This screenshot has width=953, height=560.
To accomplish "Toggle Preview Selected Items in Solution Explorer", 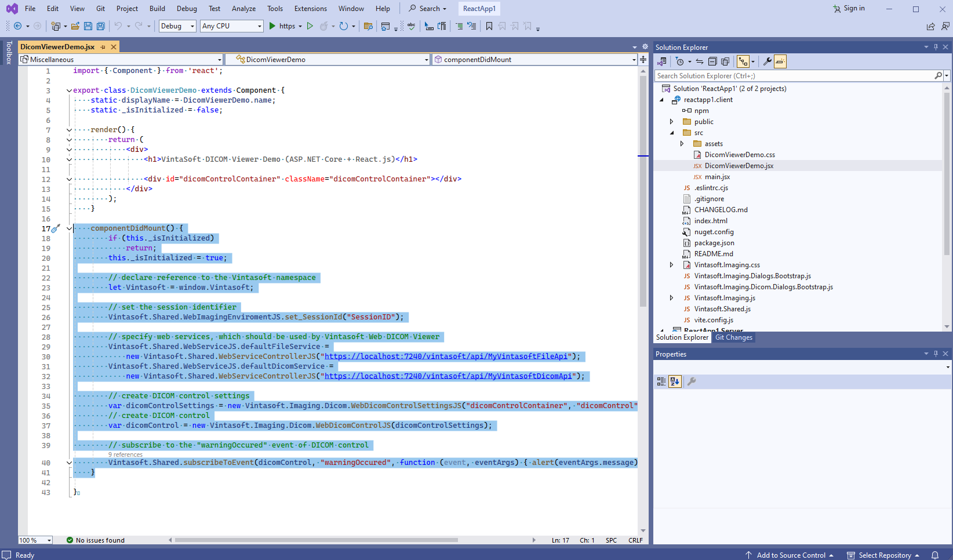I will 780,61.
